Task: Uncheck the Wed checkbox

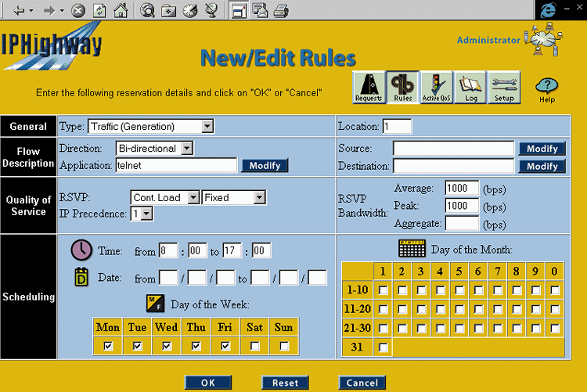Action: [x=167, y=346]
